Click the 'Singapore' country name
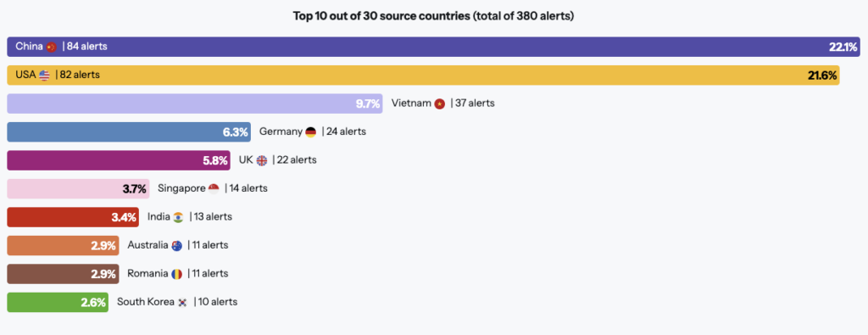The height and width of the screenshot is (335, 868). point(181,189)
